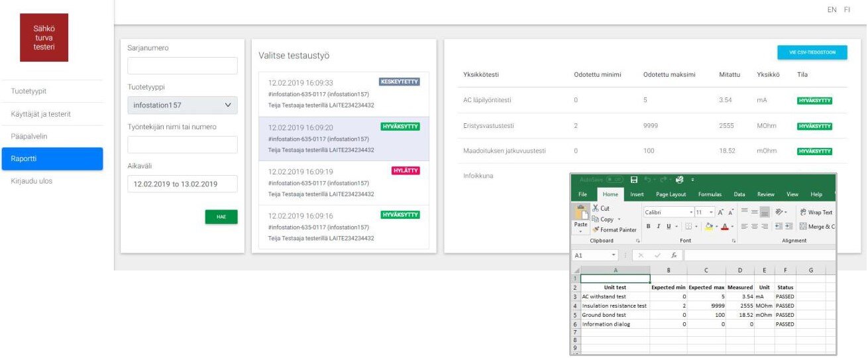Open the Clipboard group dialog launcher
This screenshot has width=868, height=358.
click(x=638, y=241)
